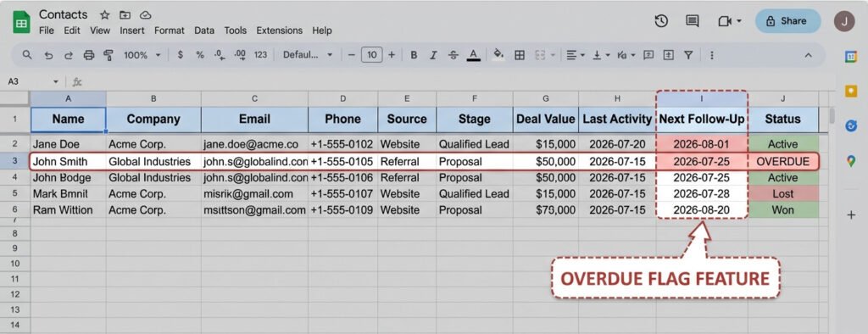Toggle italic formatting
Image resolution: width=868 pixels, height=334 pixels.
pyautogui.click(x=433, y=55)
